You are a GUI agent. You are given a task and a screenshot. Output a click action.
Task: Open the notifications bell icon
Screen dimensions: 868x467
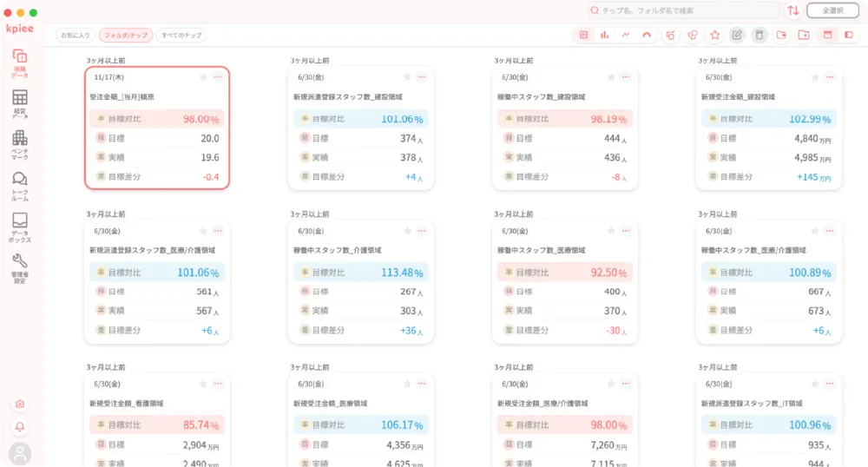(x=20, y=426)
